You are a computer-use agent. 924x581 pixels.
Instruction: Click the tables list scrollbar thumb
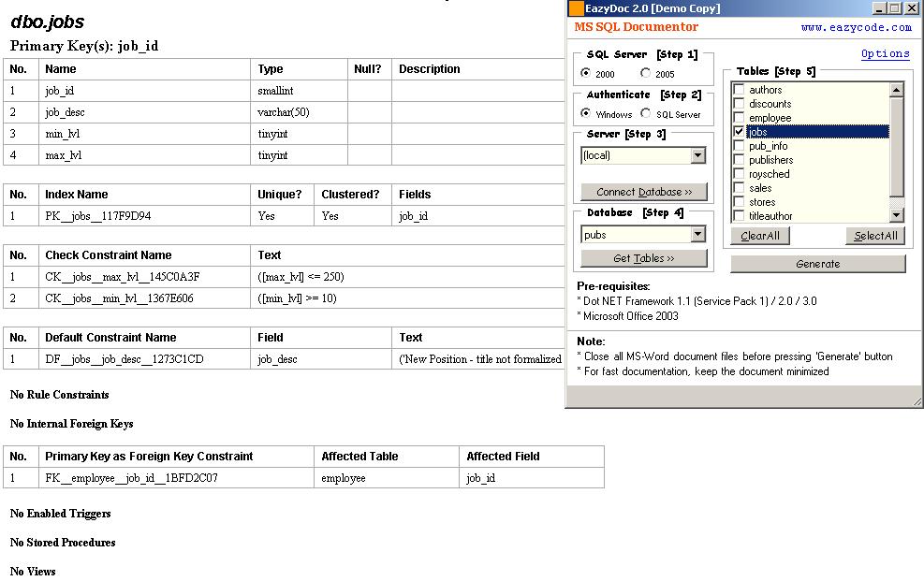coord(896,147)
